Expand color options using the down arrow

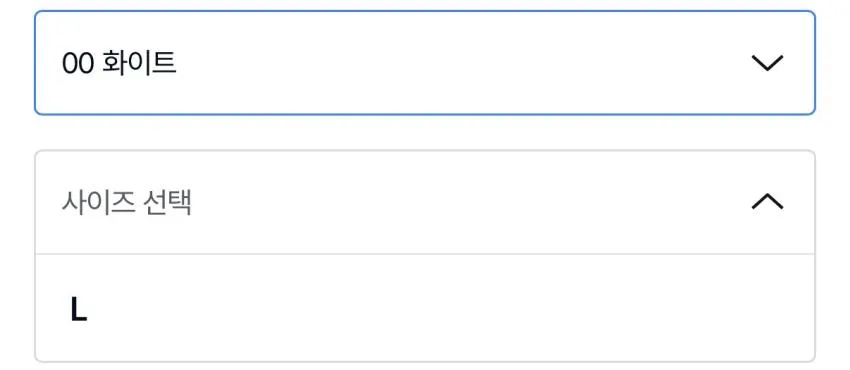click(767, 63)
